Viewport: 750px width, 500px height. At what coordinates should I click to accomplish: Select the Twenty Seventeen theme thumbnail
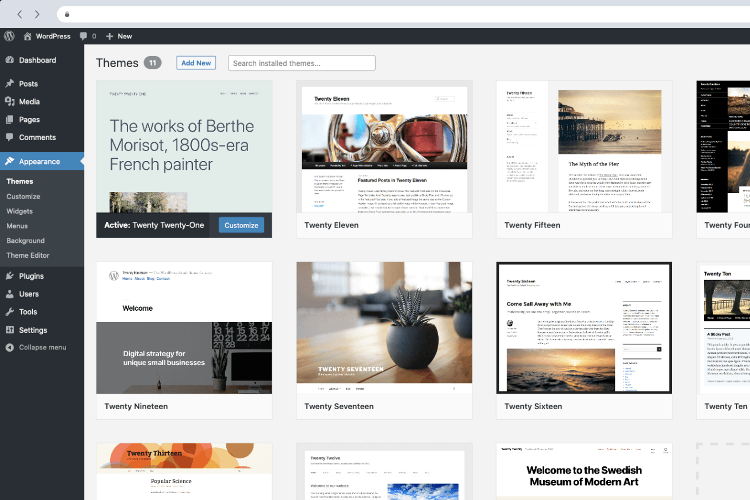384,328
